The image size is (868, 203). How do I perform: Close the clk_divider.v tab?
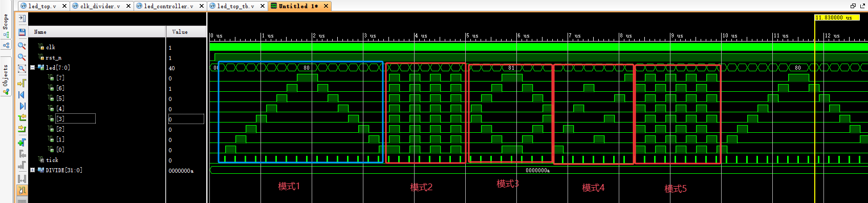click(x=128, y=6)
